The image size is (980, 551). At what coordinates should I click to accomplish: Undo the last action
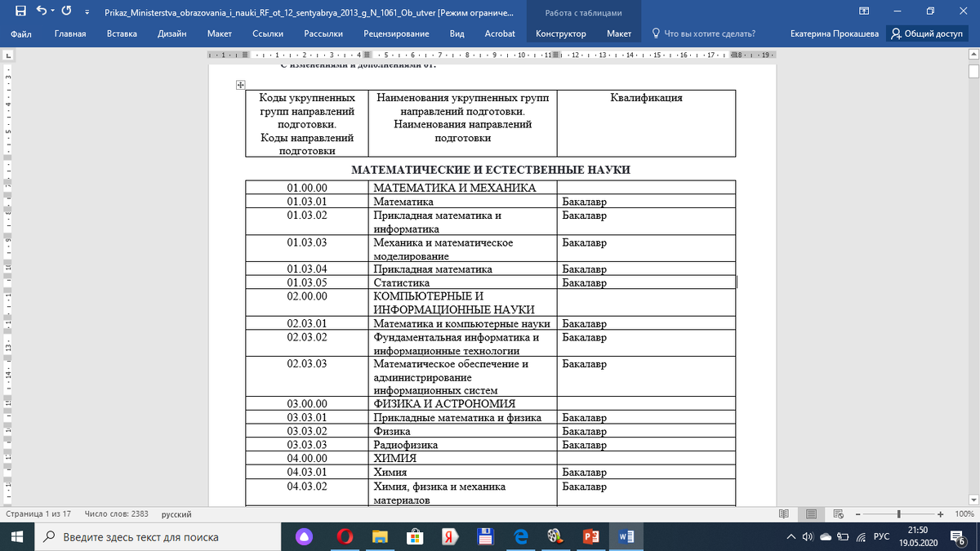42,11
